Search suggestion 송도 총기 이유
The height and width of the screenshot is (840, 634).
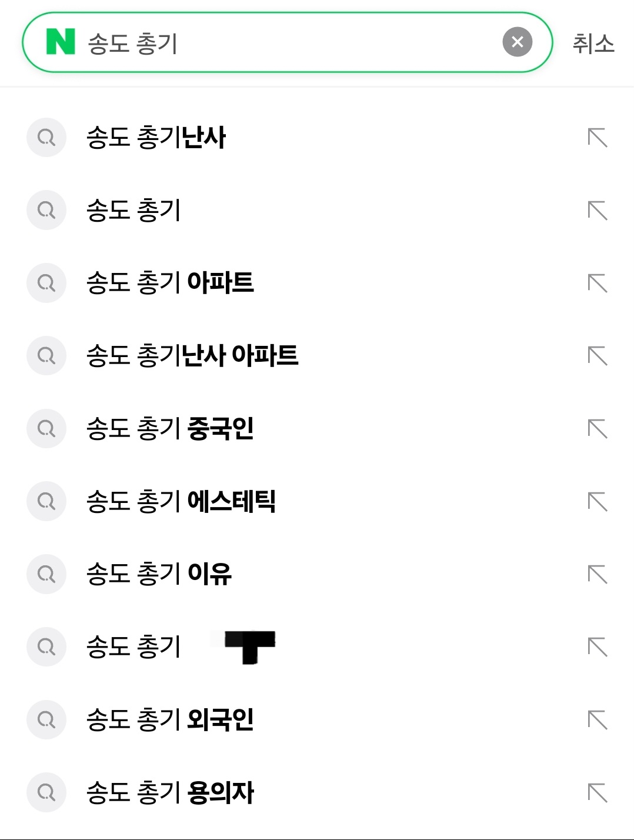159,574
